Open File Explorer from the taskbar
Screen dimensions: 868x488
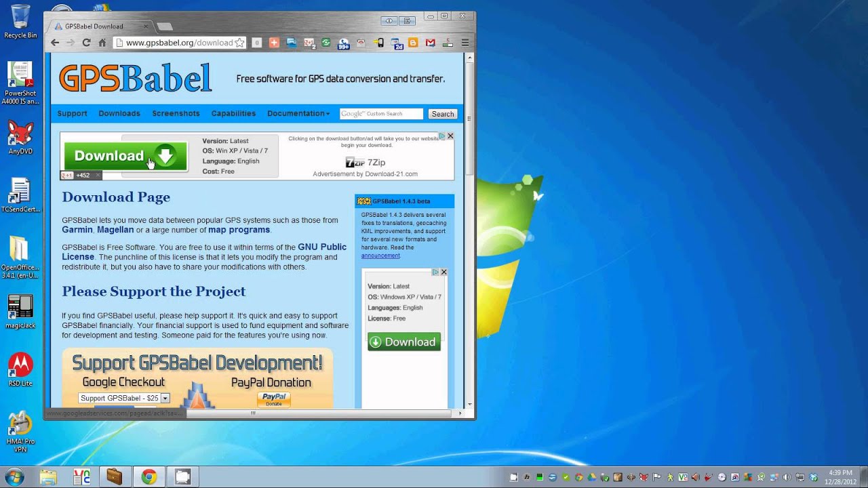(48, 476)
